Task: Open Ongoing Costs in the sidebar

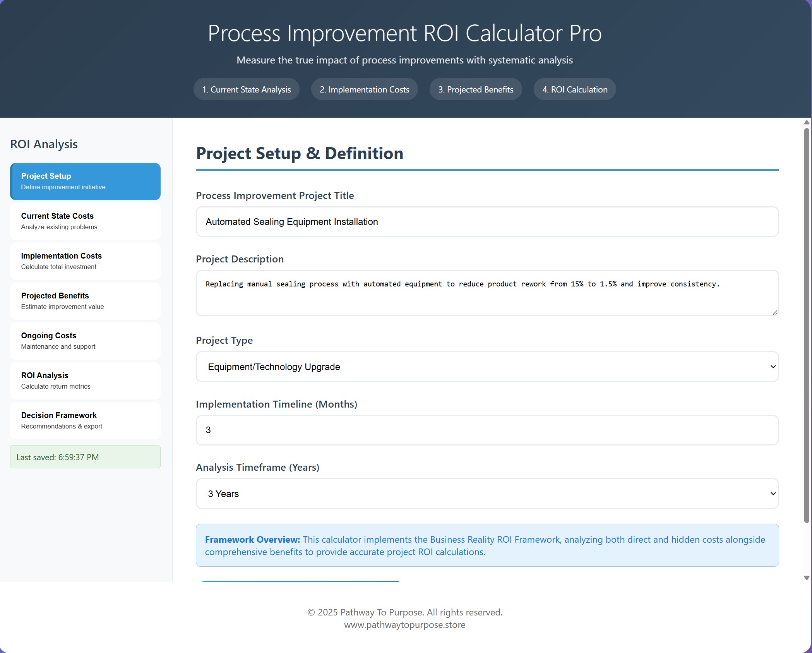Action: [85, 341]
